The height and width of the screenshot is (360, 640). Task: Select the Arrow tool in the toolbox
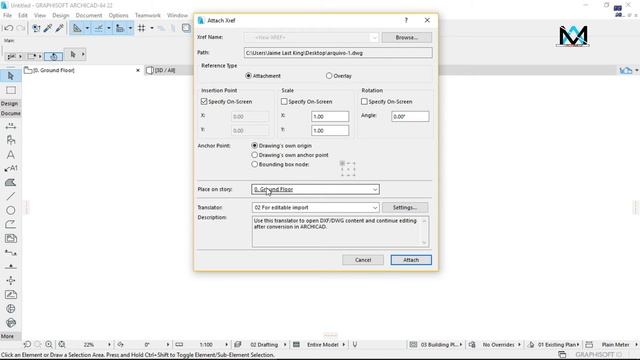click(11, 76)
